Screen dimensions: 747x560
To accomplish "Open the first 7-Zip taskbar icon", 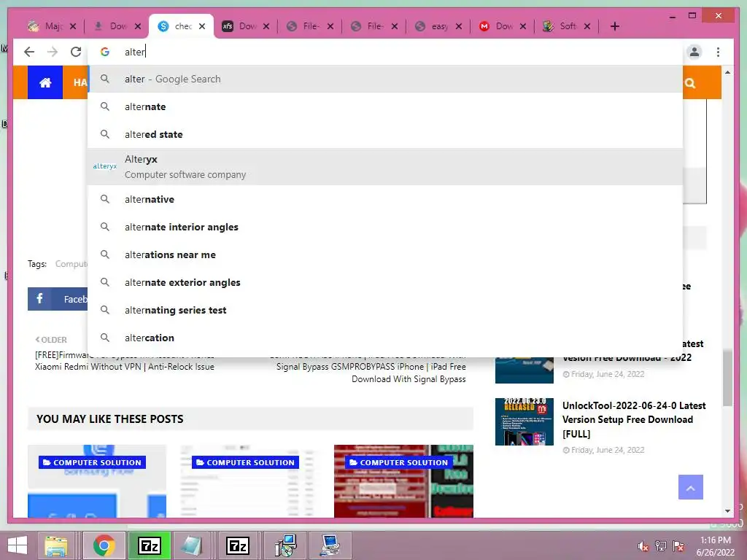I will click(149, 545).
